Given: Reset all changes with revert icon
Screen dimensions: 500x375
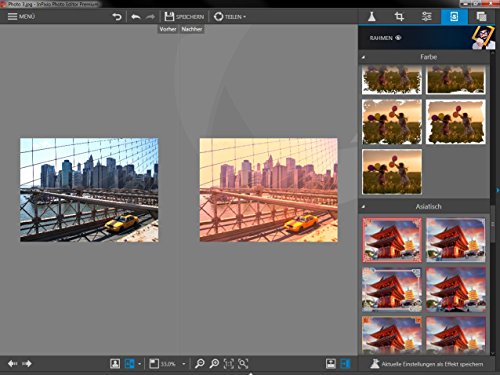Looking at the screenshot, I should pyautogui.click(x=117, y=16).
